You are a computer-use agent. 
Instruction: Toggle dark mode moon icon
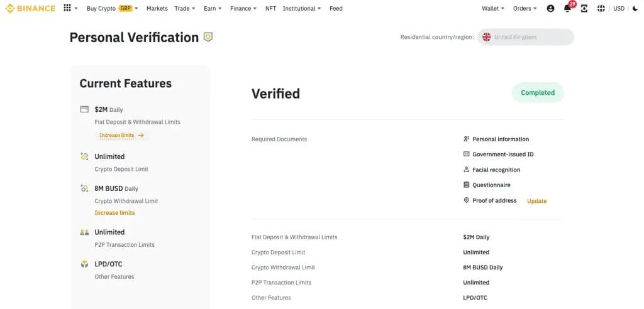tap(635, 8)
